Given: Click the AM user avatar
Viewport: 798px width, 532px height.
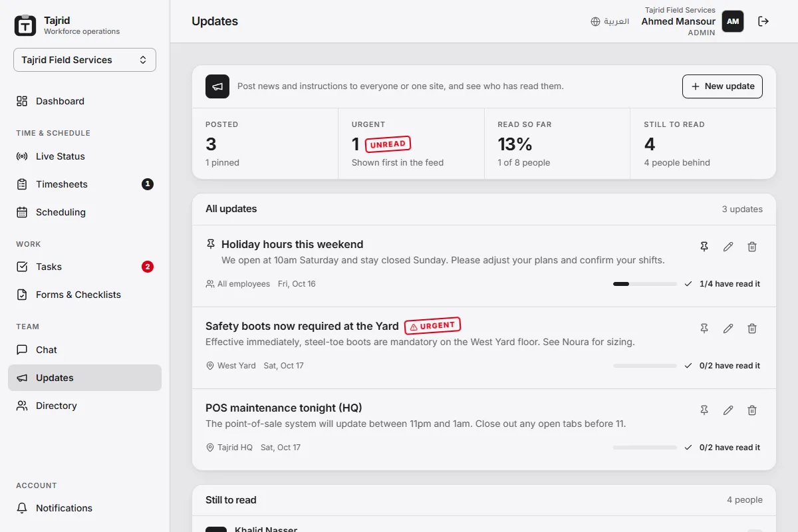Looking at the screenshot, I should coord(733,21).
